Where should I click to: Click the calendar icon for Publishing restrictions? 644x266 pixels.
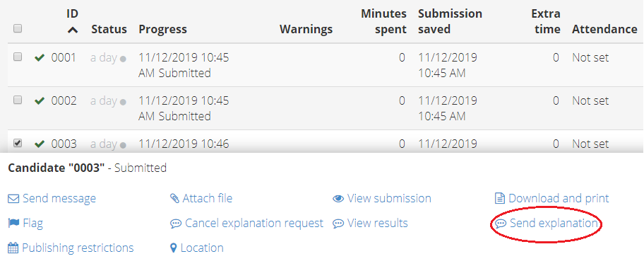13,248
